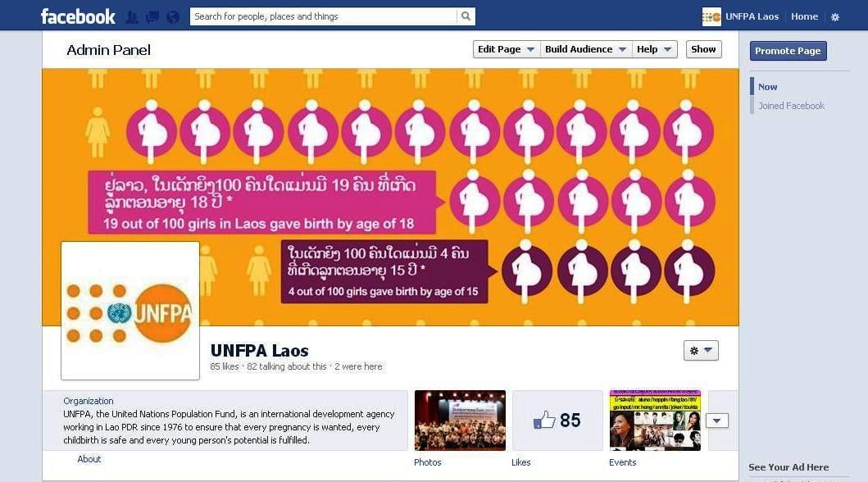Click the search magnifier button
The height and width of the screenshot is (482, 868).
coord(466,16)
